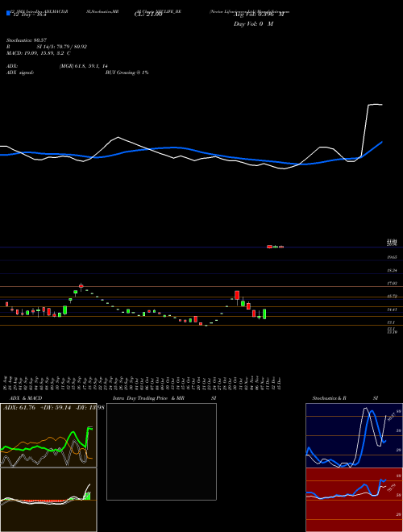Click the ADX indicator chart with green line
Screen dimensions: 403x532
click(48, 435)
